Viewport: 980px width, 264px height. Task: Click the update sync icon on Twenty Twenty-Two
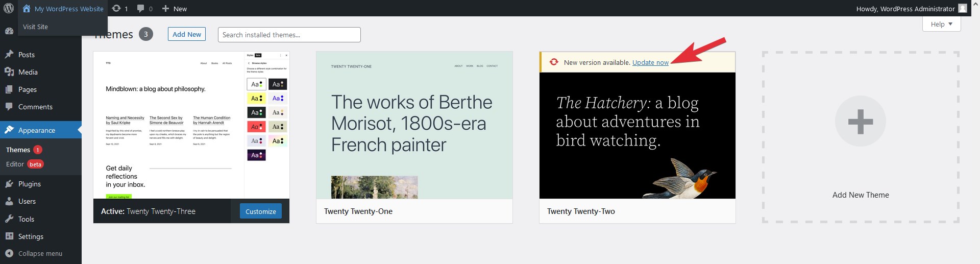[x=554, y=62]
